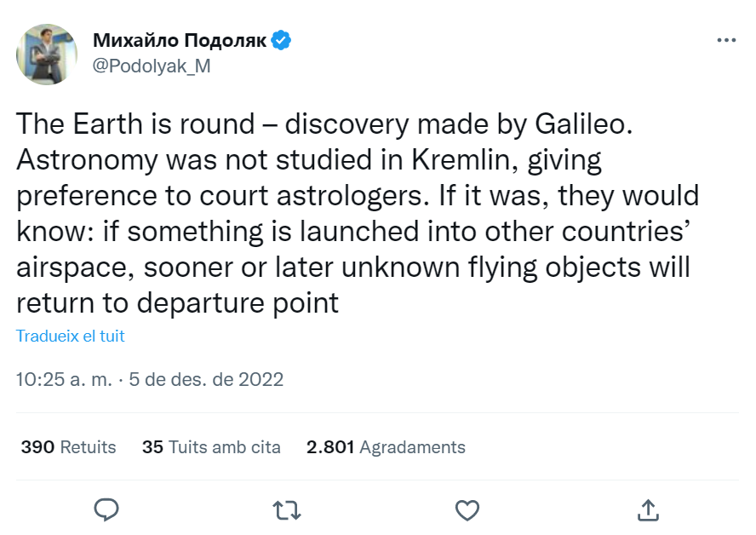Click the display name Михайло Подоляк
756x535 pixels.
point(179,40)
